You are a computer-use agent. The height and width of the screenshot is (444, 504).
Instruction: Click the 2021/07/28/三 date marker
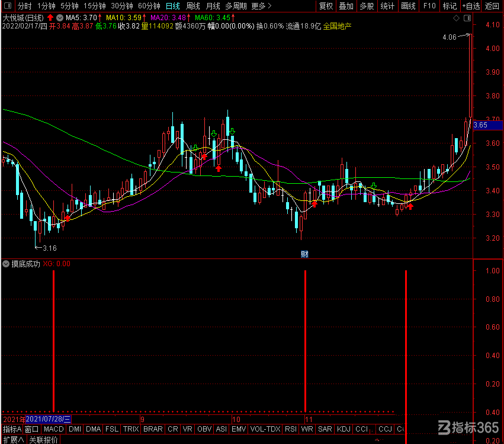tap(48, 419)
